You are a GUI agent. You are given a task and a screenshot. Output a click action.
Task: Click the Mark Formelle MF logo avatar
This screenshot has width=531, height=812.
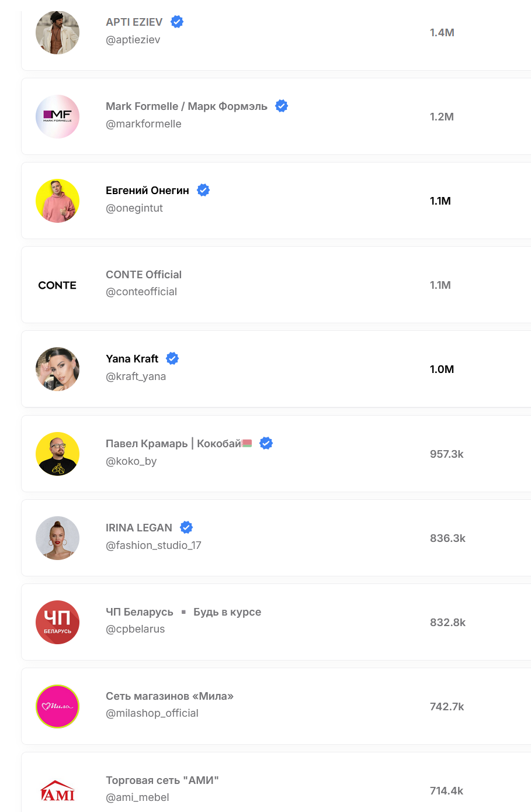click(x=57, y=117)
